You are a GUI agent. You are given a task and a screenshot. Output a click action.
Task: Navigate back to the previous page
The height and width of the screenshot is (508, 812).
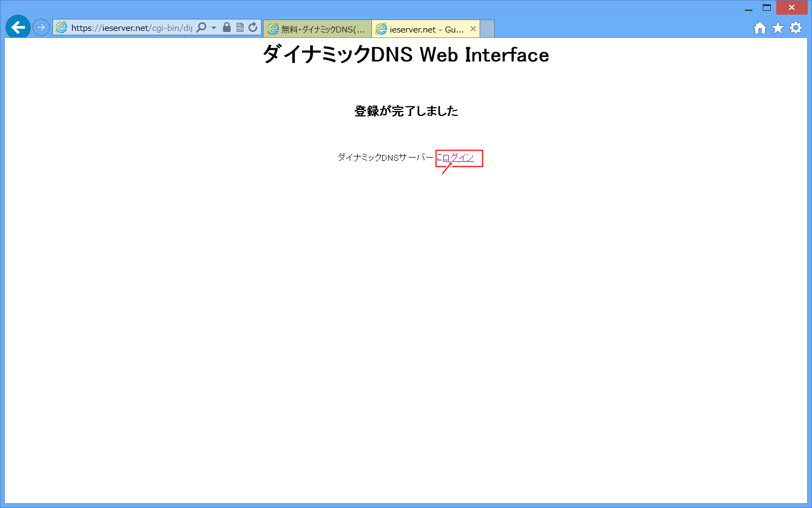pos(18,27)
